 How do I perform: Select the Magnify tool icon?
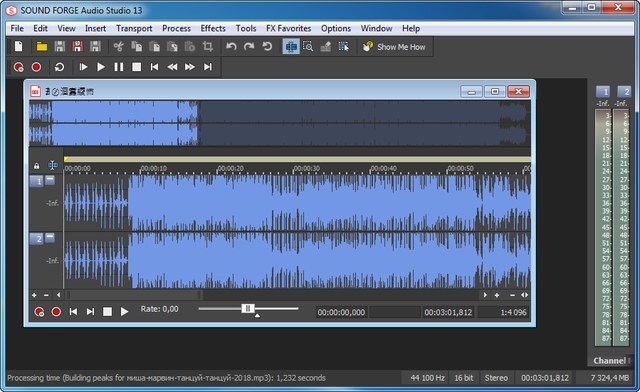pos(308,47)
